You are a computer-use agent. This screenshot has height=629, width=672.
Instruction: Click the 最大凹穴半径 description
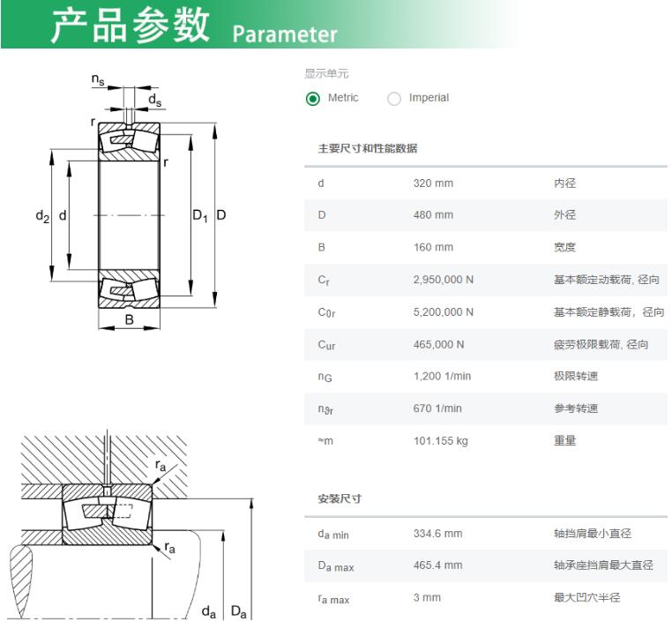pyautogui.click(x=586, y=597)
